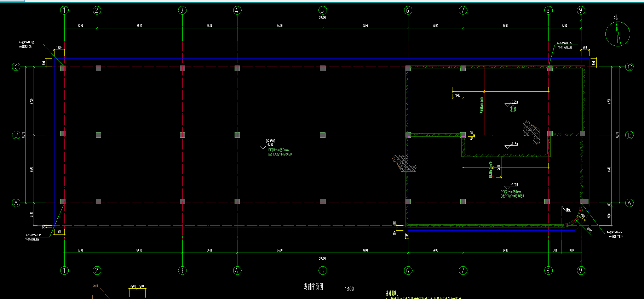Click the circled PFB1 tag
Viewport: 644px width, 299px height.
click(513, 109)
